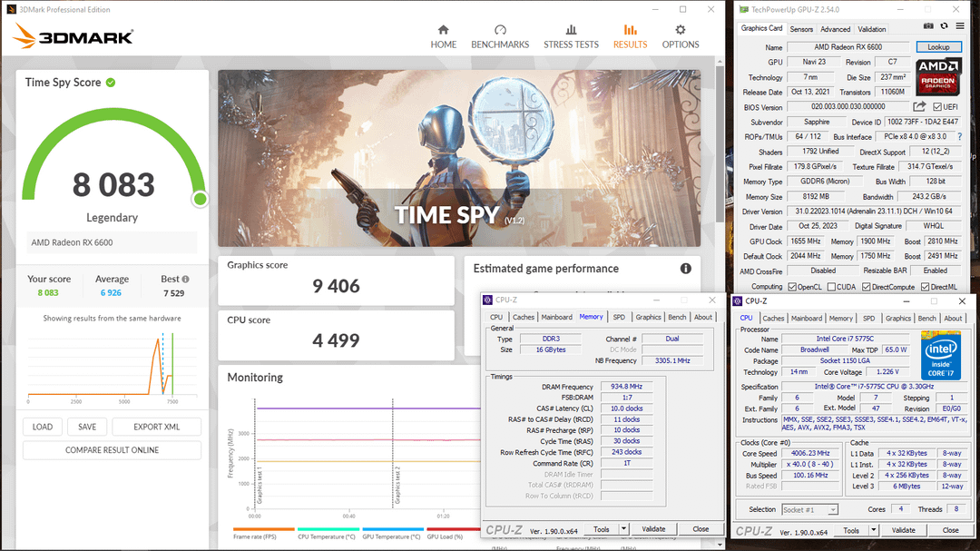Screen dimensions: 980x551
Task: Click CPU score value 4 499
Action: (336, 340)
